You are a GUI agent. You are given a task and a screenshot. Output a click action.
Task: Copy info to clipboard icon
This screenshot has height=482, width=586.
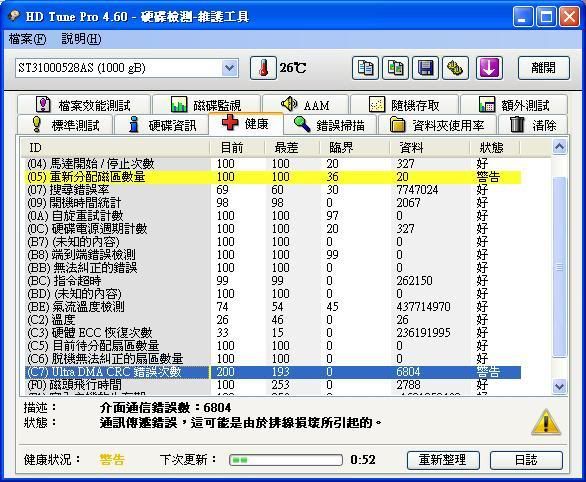365,68
